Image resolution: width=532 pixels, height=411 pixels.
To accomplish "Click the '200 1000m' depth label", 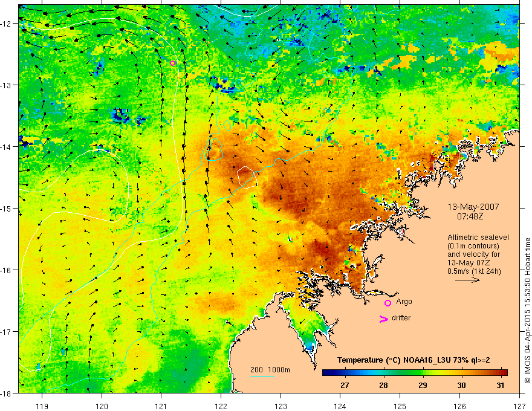I will 270,370.
